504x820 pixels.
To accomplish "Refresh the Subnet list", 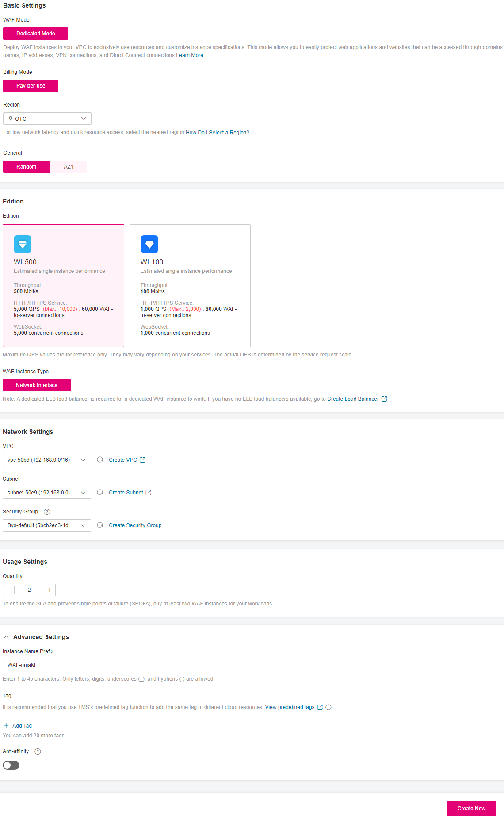I will point(100,493).
